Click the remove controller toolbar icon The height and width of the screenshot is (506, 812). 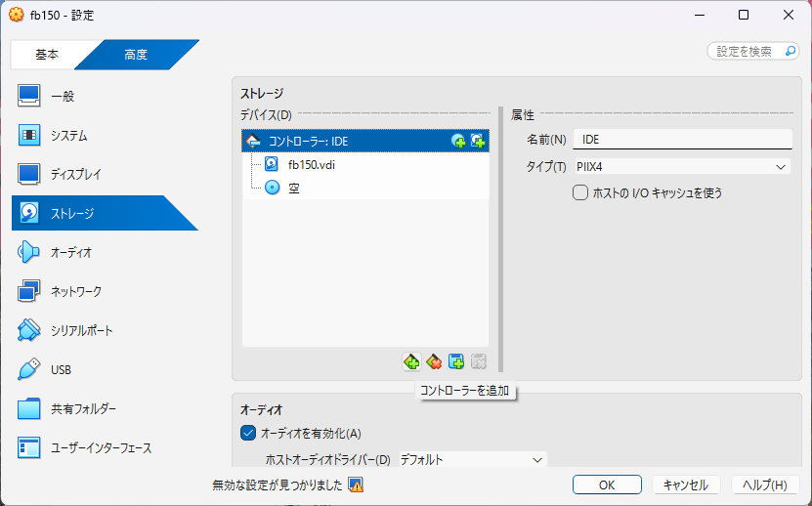(x=434, y=361)
